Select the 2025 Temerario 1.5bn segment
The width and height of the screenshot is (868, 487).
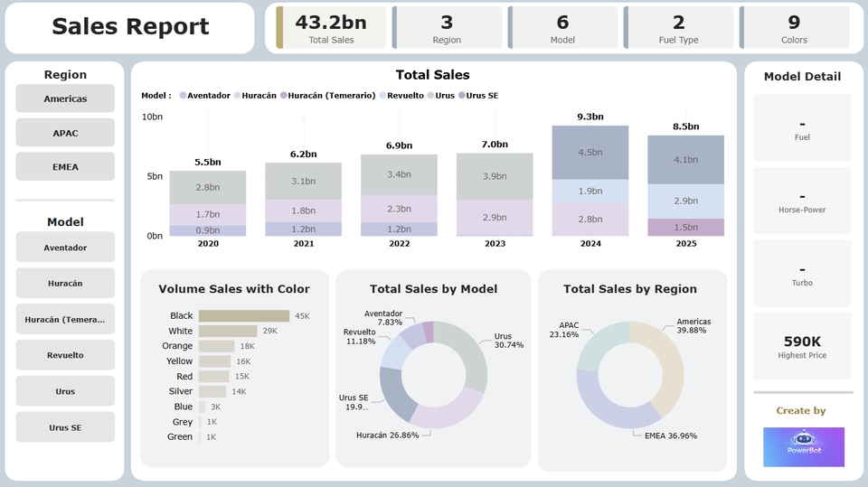click(x=686, y=227)
